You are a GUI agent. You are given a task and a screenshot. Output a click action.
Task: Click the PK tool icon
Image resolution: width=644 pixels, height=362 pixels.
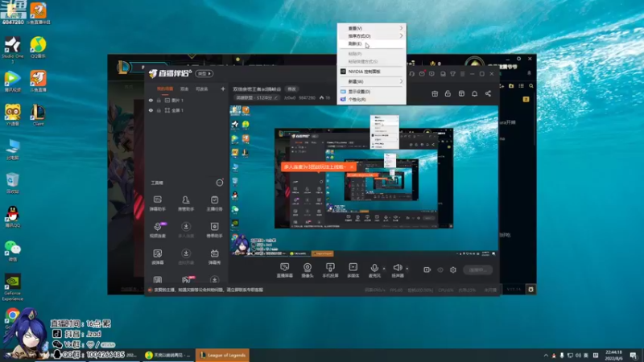pos(187,279)
